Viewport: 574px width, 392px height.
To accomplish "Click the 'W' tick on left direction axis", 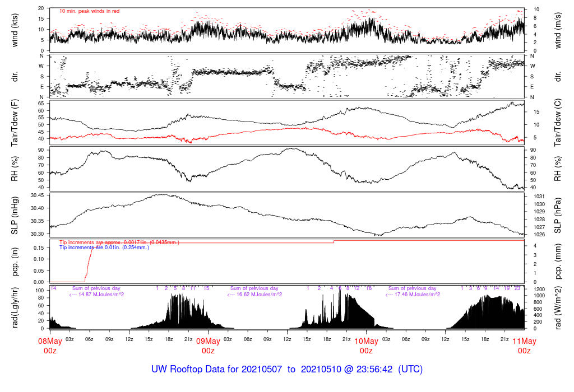I will [x=41, y=66].
